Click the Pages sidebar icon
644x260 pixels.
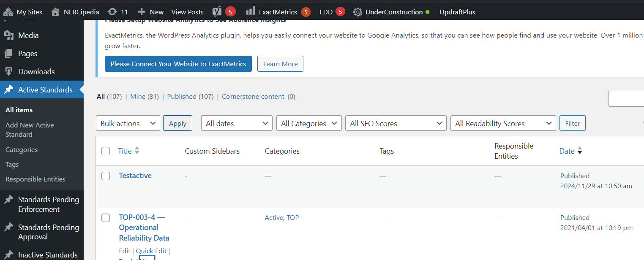8,54
